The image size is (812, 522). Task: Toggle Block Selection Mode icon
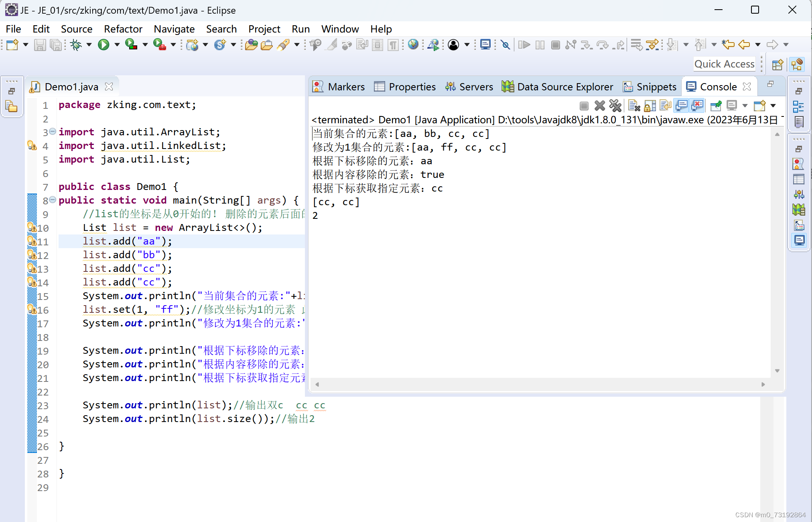click(378, 45)
